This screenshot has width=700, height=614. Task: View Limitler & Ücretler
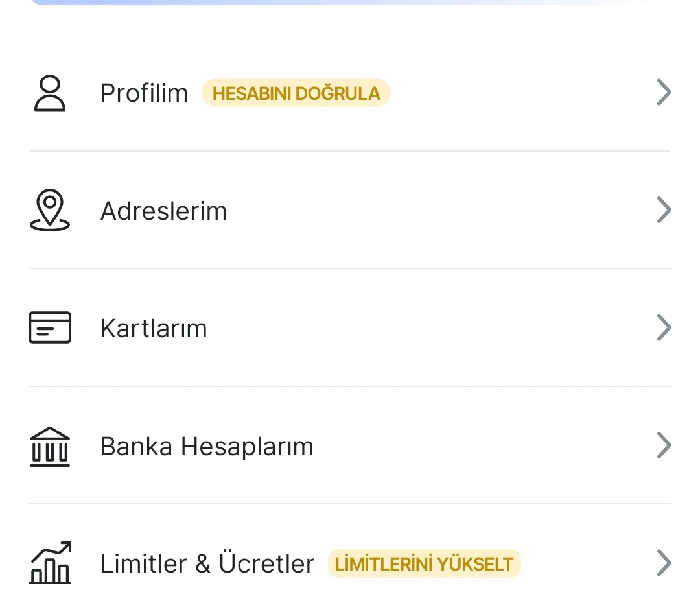207,563
